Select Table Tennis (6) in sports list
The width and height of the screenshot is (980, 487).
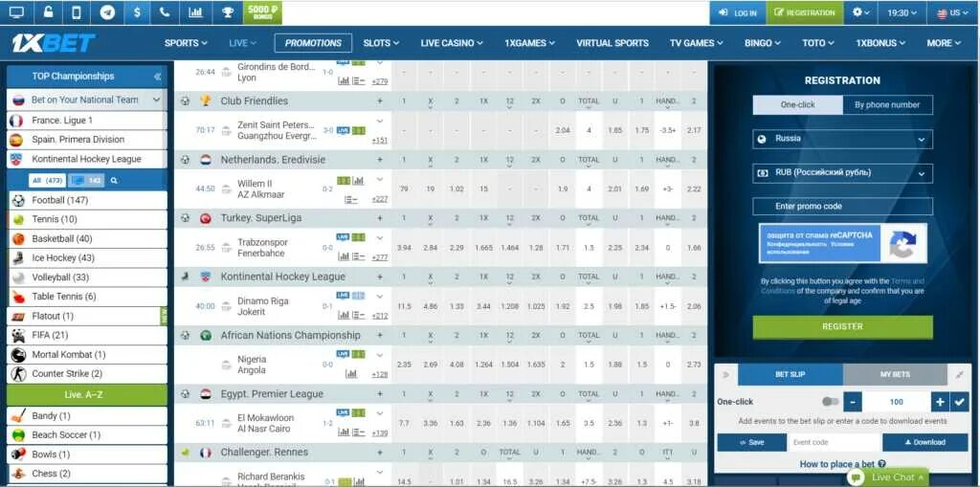[87, 297]
